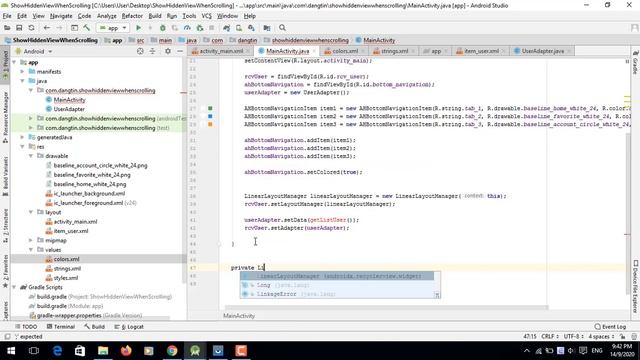Click the Open folder toolbar icon

pyautogui.click(x=7, y=28)
